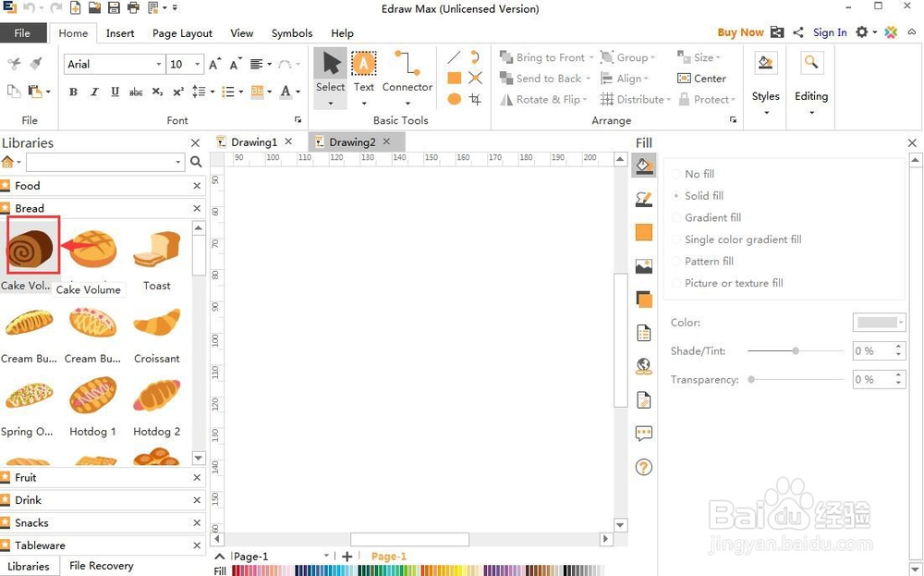Viewport: 924px width, 576px height.
Task: Open the Distribute dropdown
Action: click(636, 100)
